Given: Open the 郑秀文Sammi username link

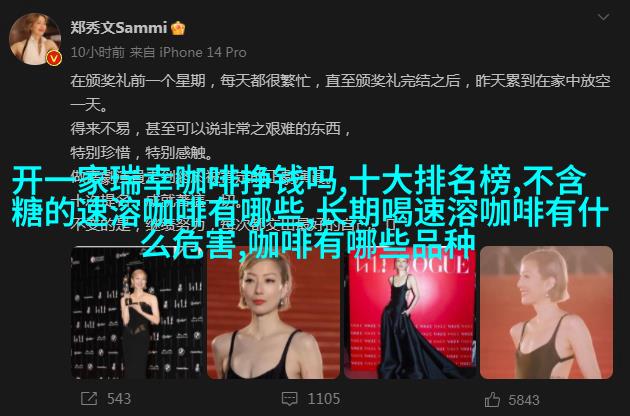Looking at the screenshot, I should point(119,28).
